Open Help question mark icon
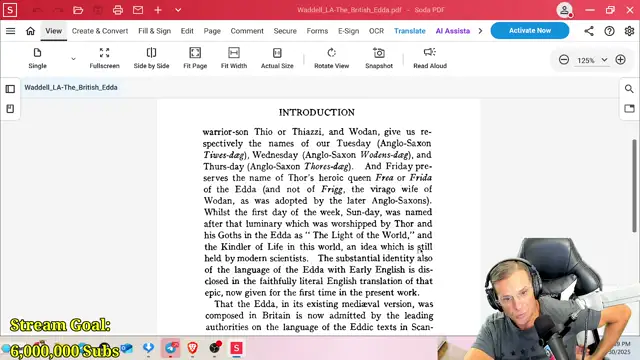Image resolution: width=640 pixels, height=360 pixels. click(x=609, y=31)
